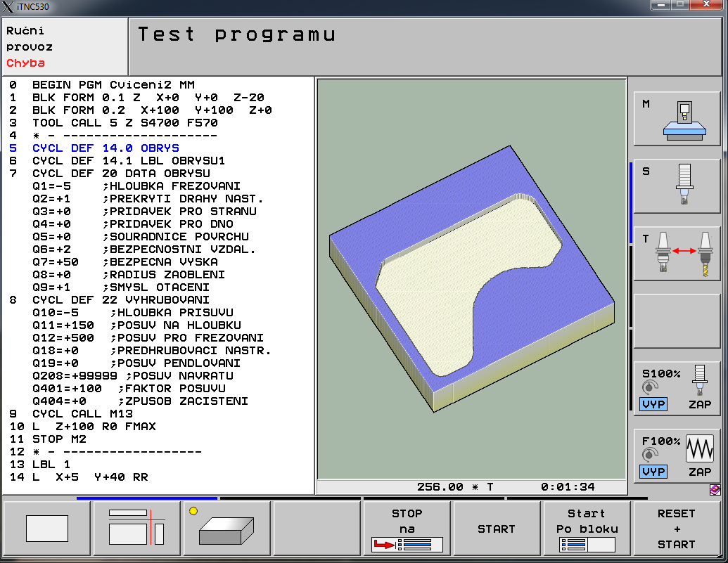This screenshot has width=728, height=563.
Task: Select the 'CYCL DEF 22 VYHRUBOVANI' line
Action: tap(121, 300)
